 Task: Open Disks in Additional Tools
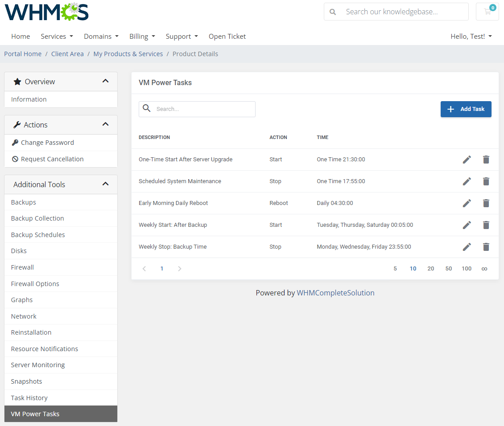(x=61, y=251)
